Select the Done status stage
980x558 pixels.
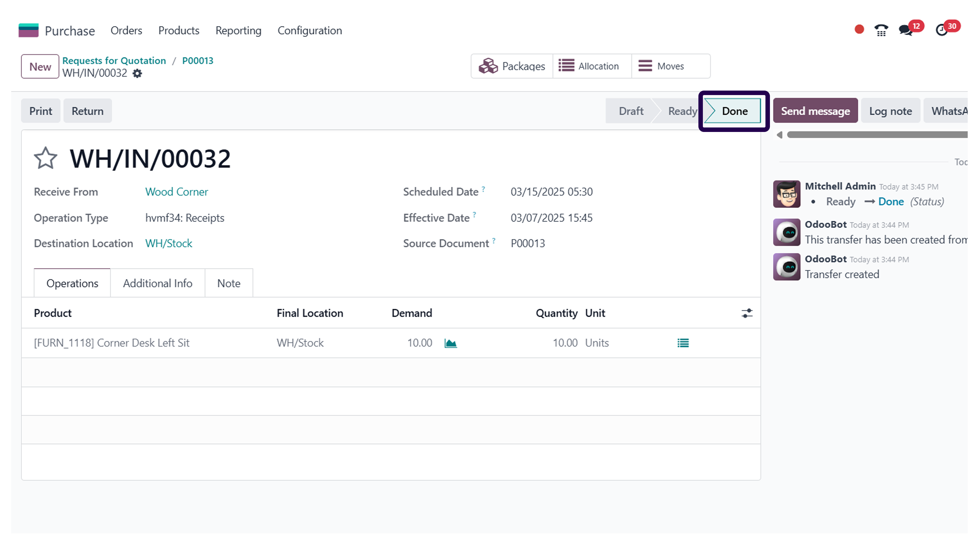(732, 111)
